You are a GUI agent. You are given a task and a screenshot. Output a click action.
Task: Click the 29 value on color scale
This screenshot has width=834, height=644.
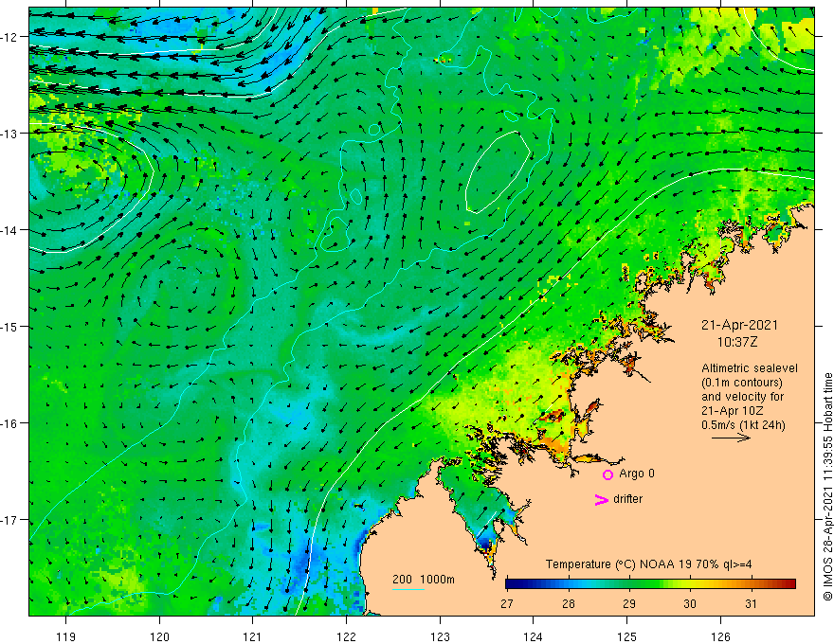click(x=628, y=604)
